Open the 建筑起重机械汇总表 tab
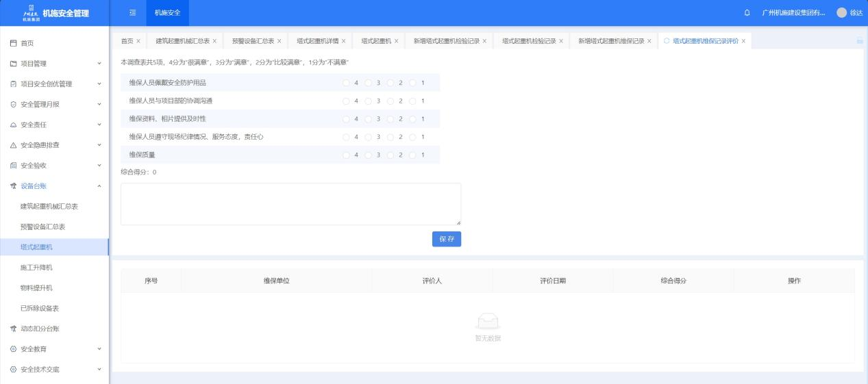The image size is (868, 384). pos(182,41)
